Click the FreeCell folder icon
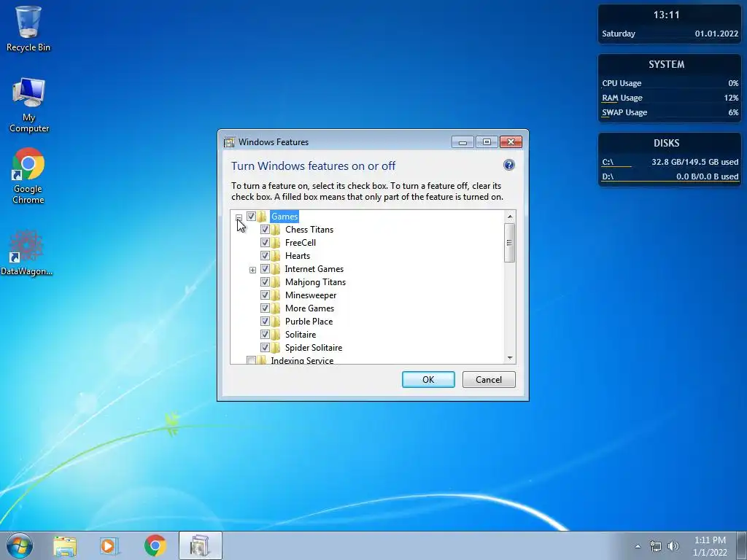 276,243
